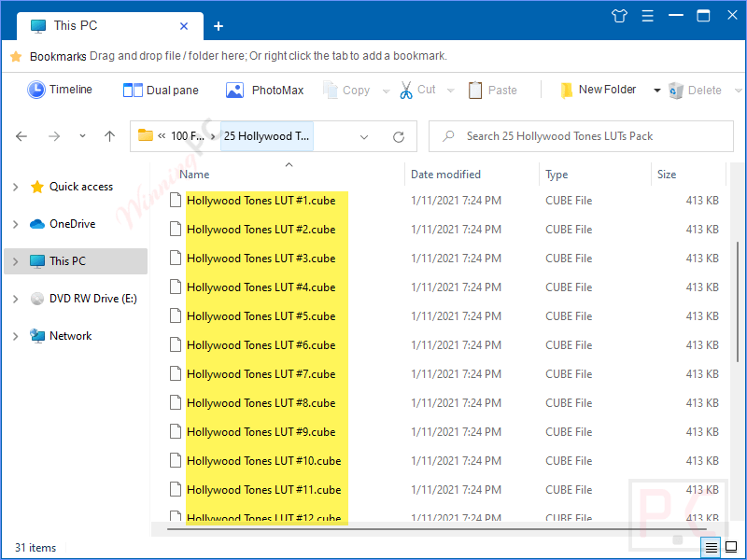
Task: Launch PhotoMax viewer
Action: 264,90
